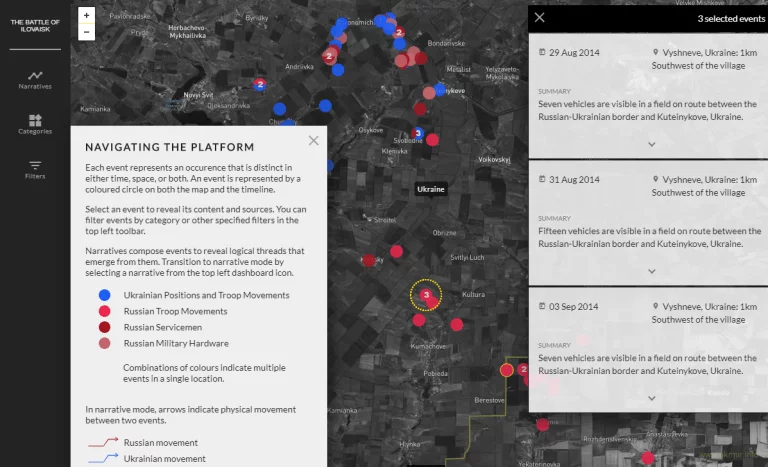This screenshot has width=768, height=467.
Task: Select the cluster marker 2 near Andriivka
Action: point(329,56)
